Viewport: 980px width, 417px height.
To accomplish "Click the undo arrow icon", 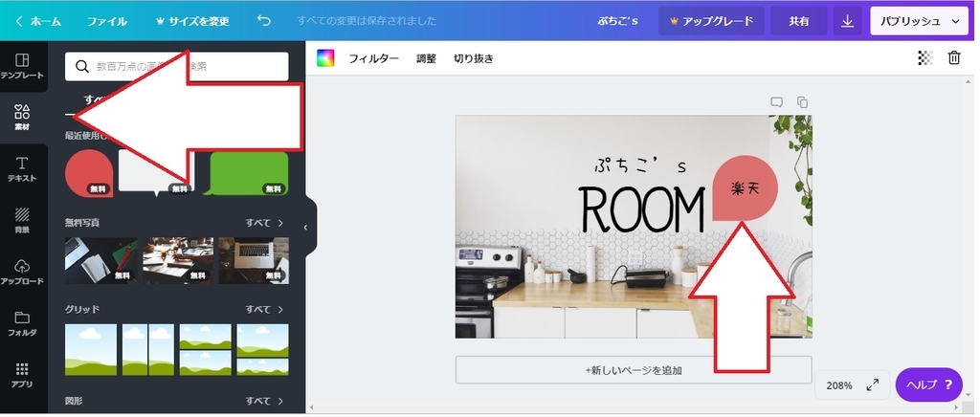I will coord(264,21).
